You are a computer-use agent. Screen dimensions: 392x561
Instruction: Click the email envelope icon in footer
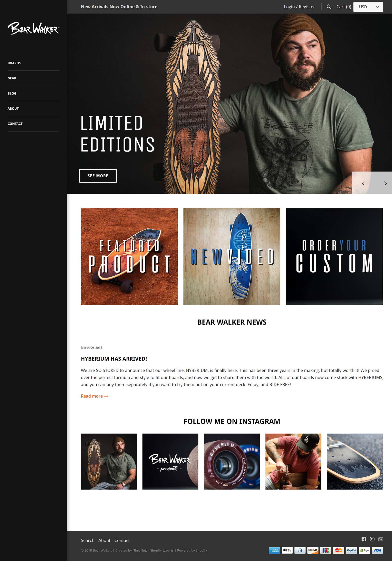(x=381, y=539)
